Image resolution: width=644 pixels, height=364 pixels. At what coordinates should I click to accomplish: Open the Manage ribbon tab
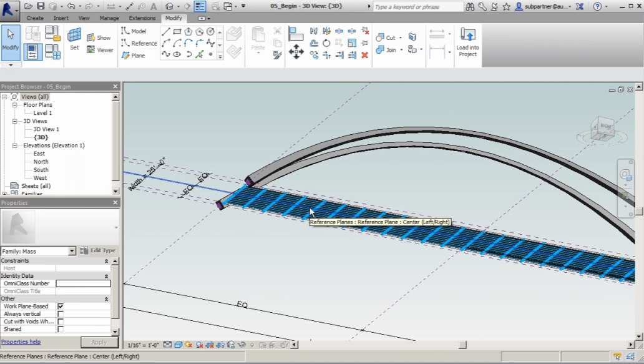tap(109, 18)
